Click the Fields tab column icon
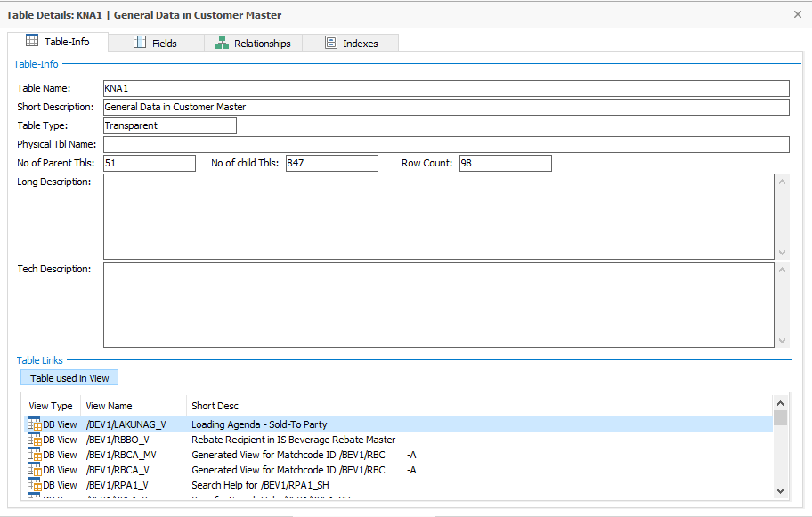The width and height of the screenshot is (812, 517). (140, 43)
